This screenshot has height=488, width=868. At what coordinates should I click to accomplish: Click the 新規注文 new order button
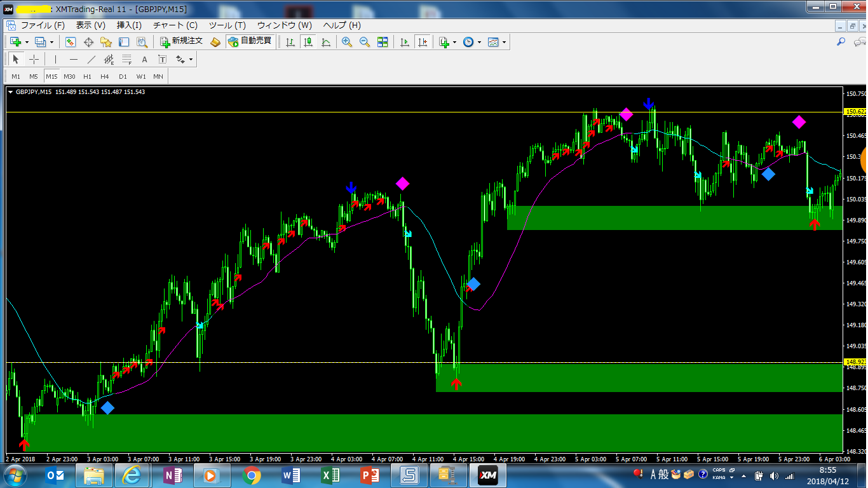point(181,41)
